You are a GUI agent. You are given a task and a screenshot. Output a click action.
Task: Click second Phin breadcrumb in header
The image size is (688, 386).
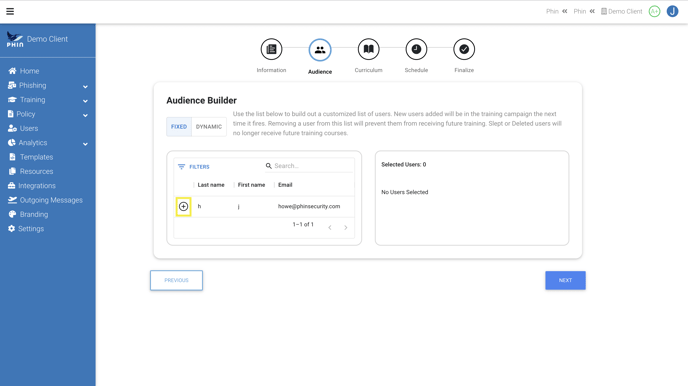point(580,11)
